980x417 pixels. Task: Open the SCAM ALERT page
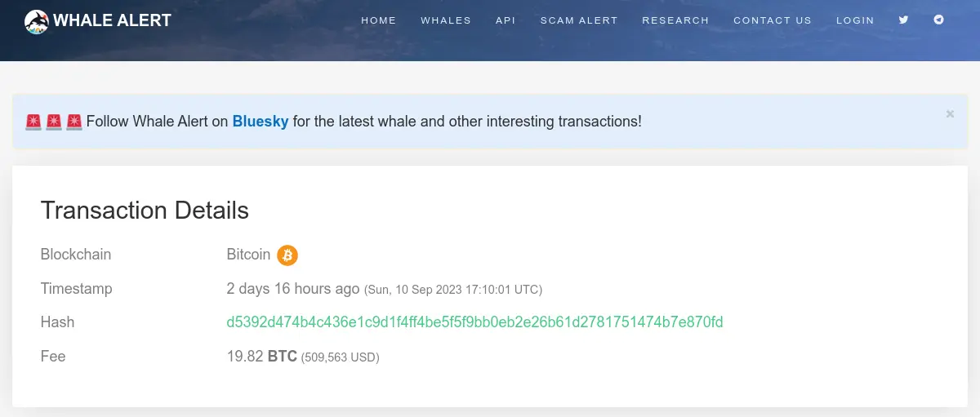coord(579,20)
